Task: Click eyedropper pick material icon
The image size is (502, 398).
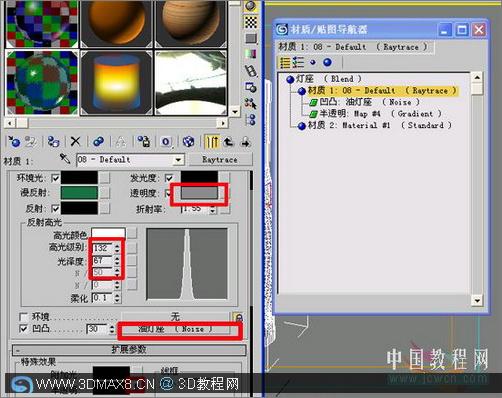Action: tap(65, 159)
